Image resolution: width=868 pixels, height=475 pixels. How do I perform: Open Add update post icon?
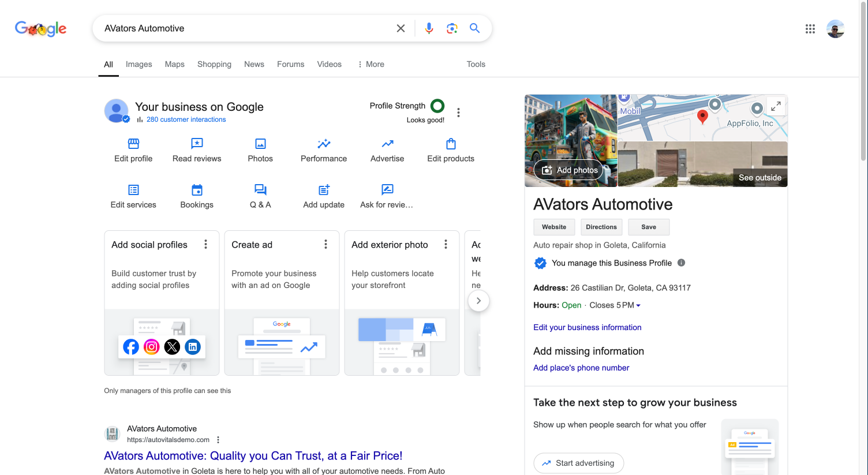coord(324,189)
